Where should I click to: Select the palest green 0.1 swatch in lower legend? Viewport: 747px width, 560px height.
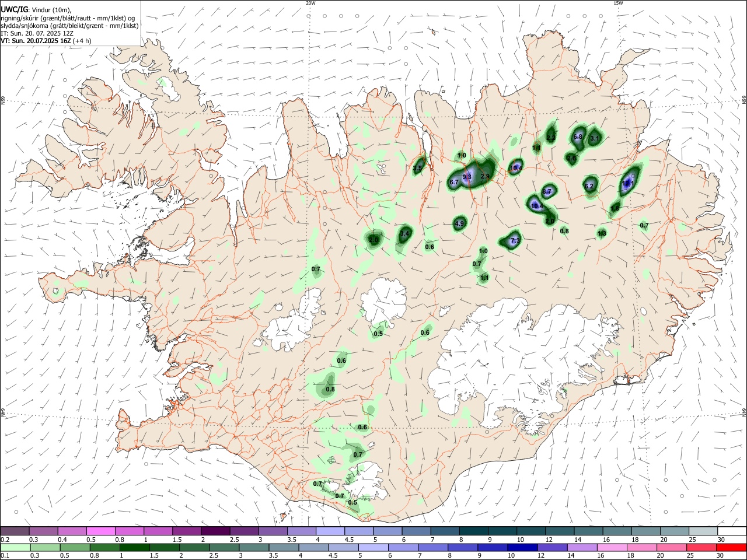pos(15,547)
